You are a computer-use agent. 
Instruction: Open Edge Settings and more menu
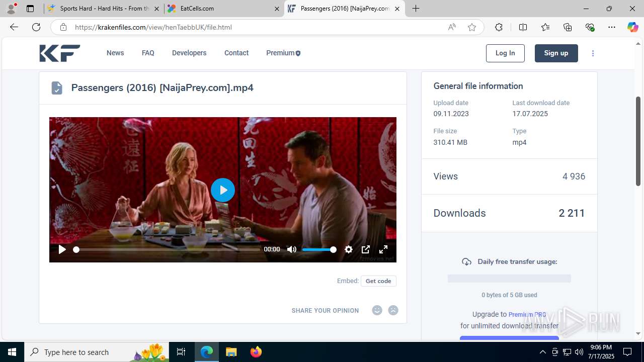pos(612,27)
